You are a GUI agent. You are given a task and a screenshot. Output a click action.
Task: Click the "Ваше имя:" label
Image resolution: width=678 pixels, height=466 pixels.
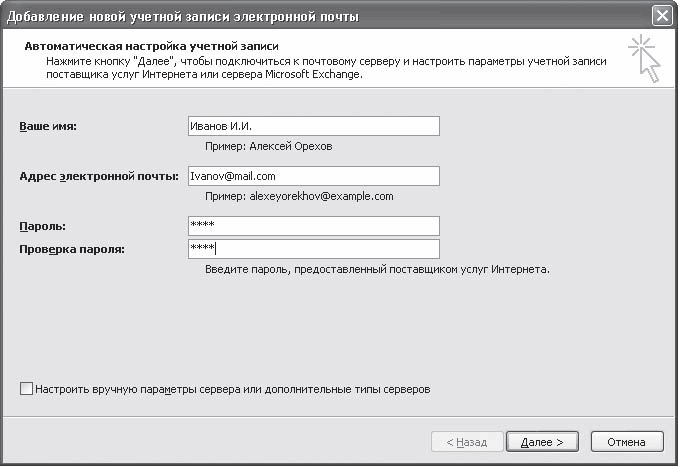[x=49, y=126]
